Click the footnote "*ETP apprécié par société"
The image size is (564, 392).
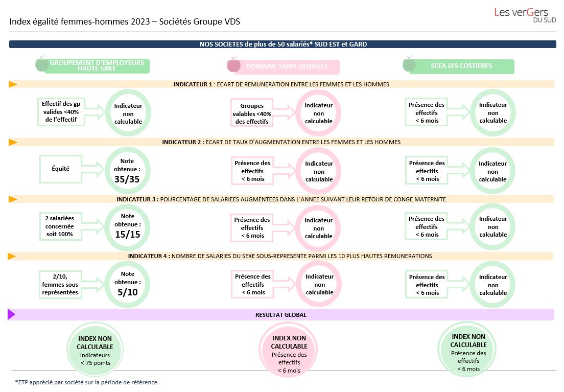click(x=86, y=382)
